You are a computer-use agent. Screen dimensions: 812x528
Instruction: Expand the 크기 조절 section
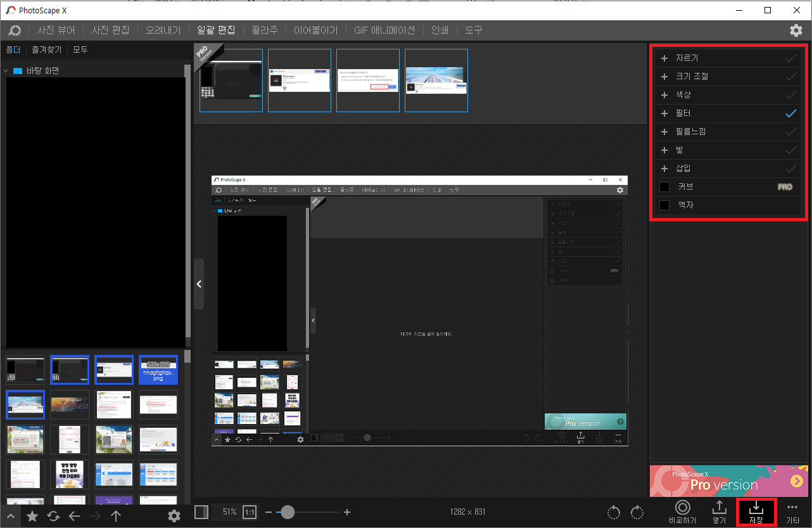tap(664, 77)
